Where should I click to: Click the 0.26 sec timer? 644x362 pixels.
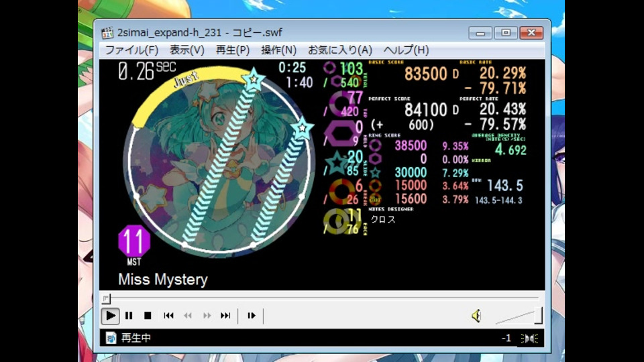[147, 70]
